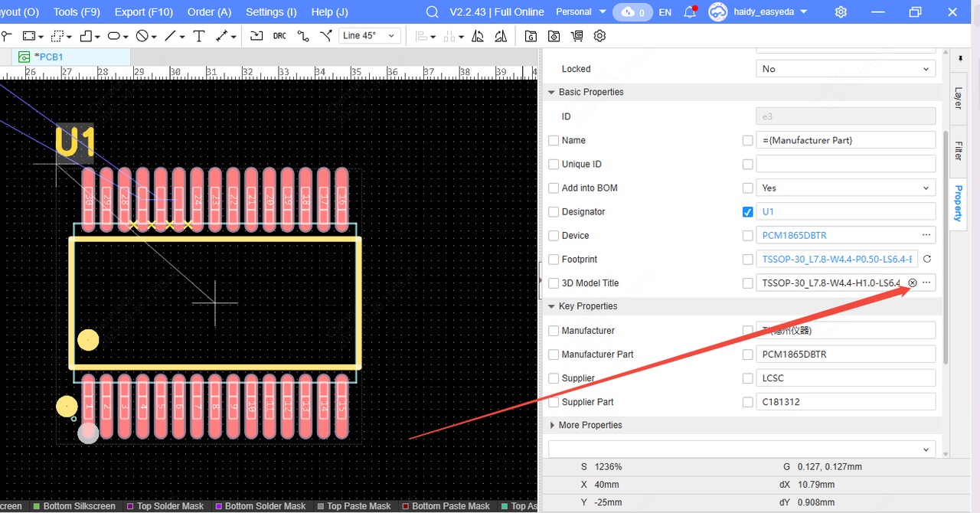Clear the 3D Model Title value
Image resolution: width=980 pixels, height=513 pixels.
[913, 283]
